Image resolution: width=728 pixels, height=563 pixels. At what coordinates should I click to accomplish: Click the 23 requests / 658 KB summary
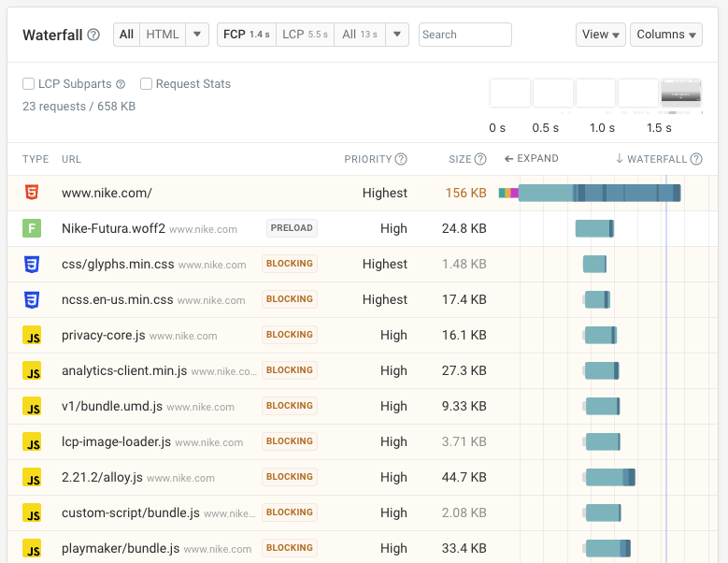(x=79, y=107)
